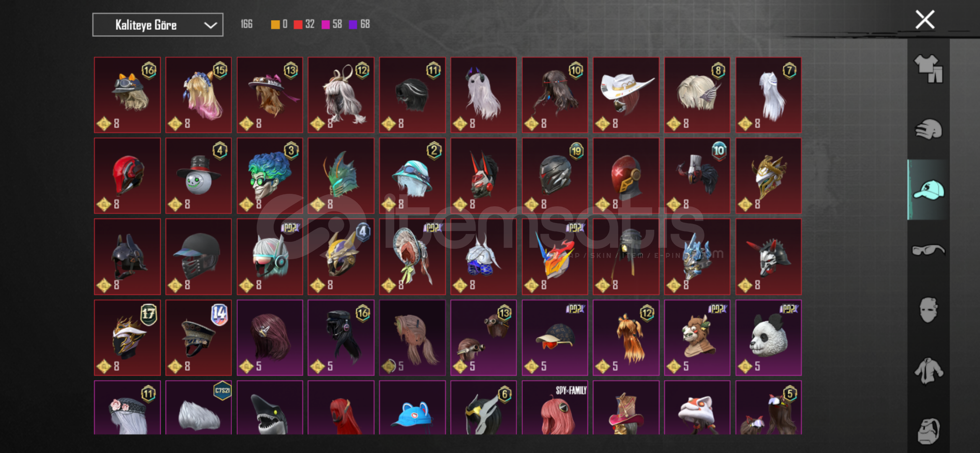Select the blue-green joker hair mask
The image size is (980, 453).
point(270,176)
